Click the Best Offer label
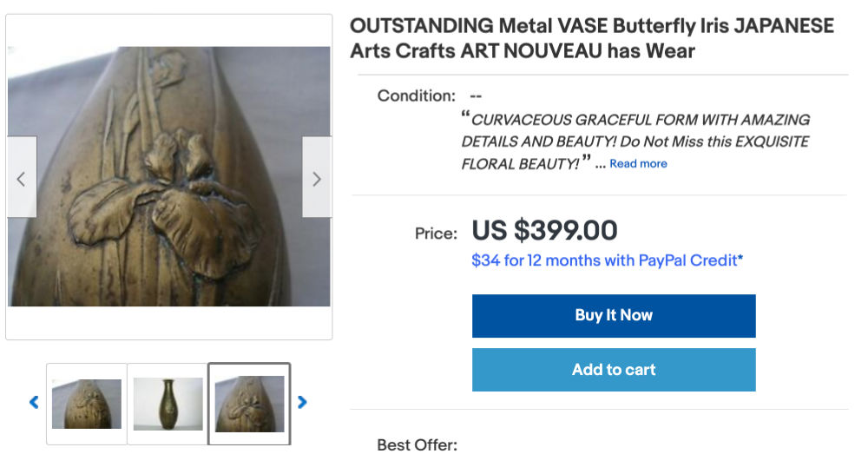Screen dimensions: 868x454 (417, 444)
